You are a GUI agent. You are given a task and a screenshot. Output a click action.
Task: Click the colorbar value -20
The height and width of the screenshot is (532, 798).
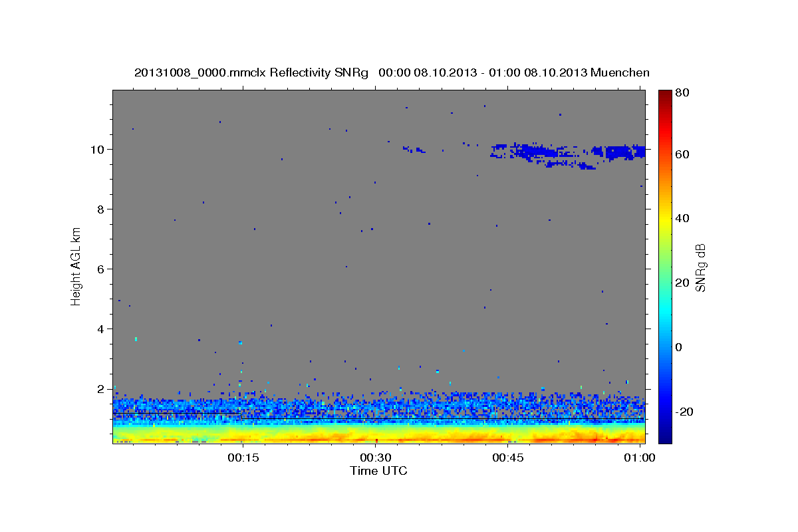(684, 411)
